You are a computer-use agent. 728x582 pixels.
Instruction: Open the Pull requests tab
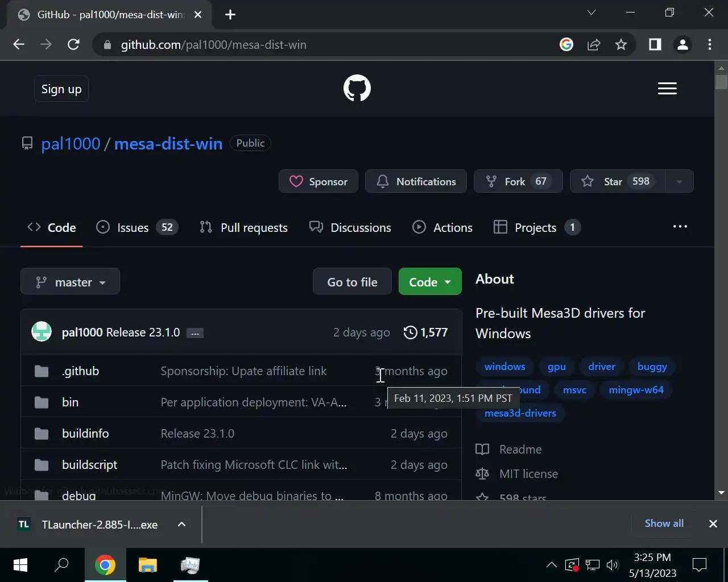pyautogui.click(x=243, y=227)
